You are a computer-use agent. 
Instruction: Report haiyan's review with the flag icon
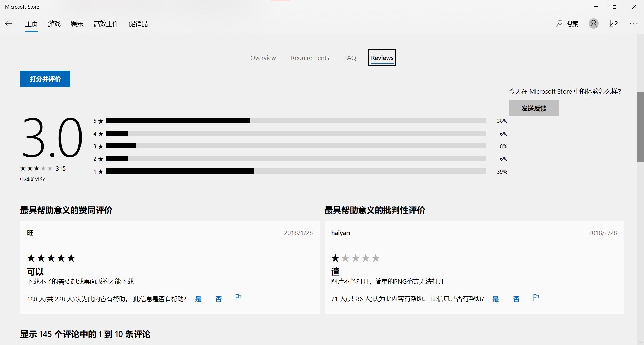[x=536, y=297]
